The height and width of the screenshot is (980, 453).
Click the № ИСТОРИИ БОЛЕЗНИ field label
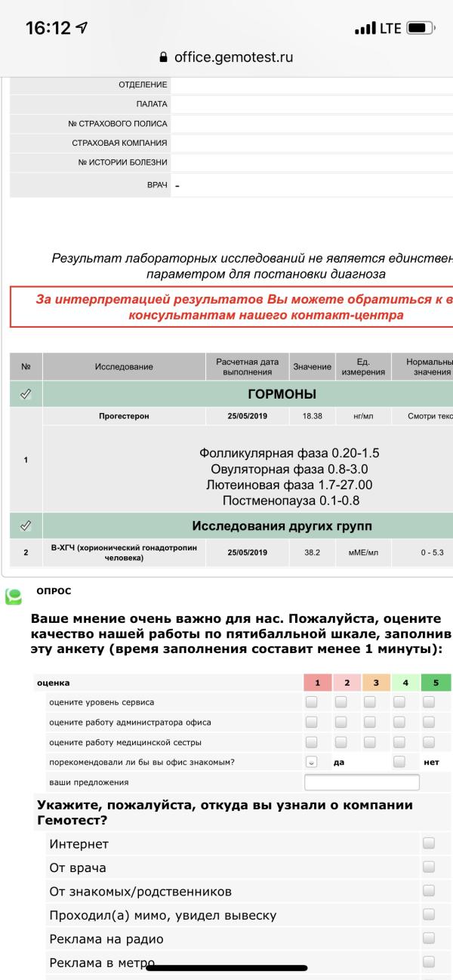[x=123, y=162]
